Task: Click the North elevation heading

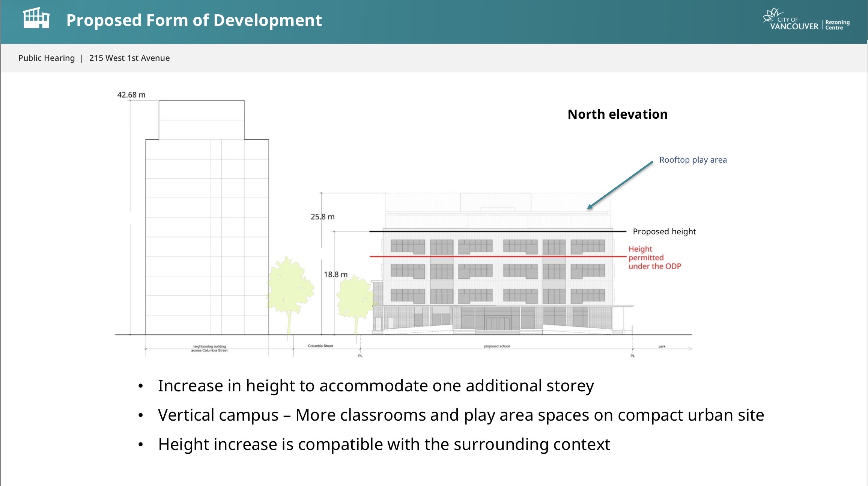Action: (617, 114)
